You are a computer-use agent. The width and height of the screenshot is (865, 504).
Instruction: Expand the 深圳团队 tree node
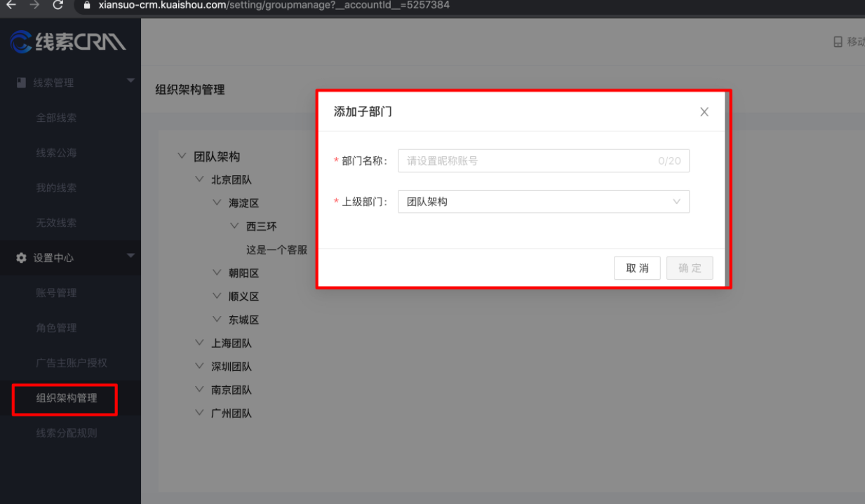tap(199, 365)
